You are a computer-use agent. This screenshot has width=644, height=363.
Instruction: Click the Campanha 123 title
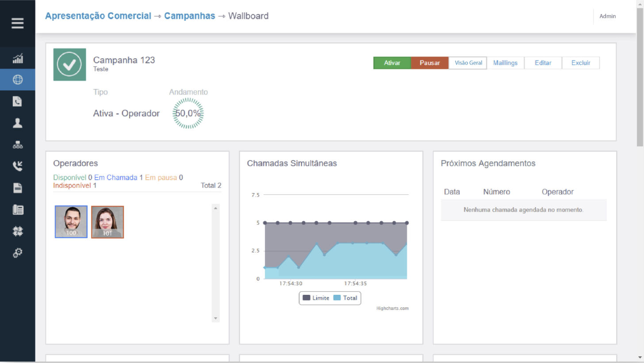click(x=124, y=60)
